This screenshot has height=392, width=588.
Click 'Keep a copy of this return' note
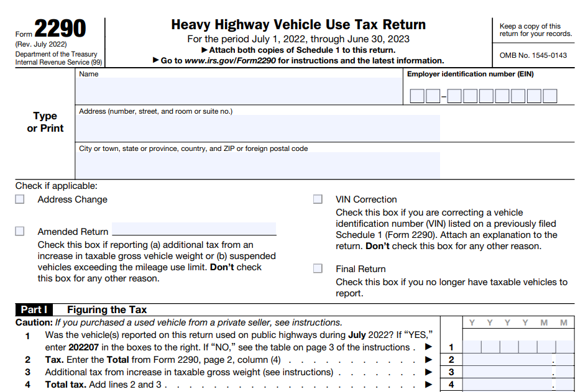536,30
